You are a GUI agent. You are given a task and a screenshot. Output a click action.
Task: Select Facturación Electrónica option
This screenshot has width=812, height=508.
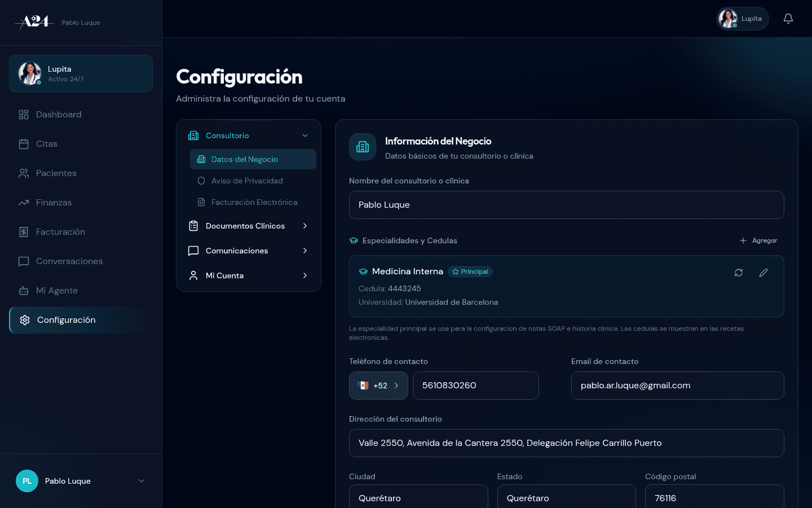pos(254,202)
